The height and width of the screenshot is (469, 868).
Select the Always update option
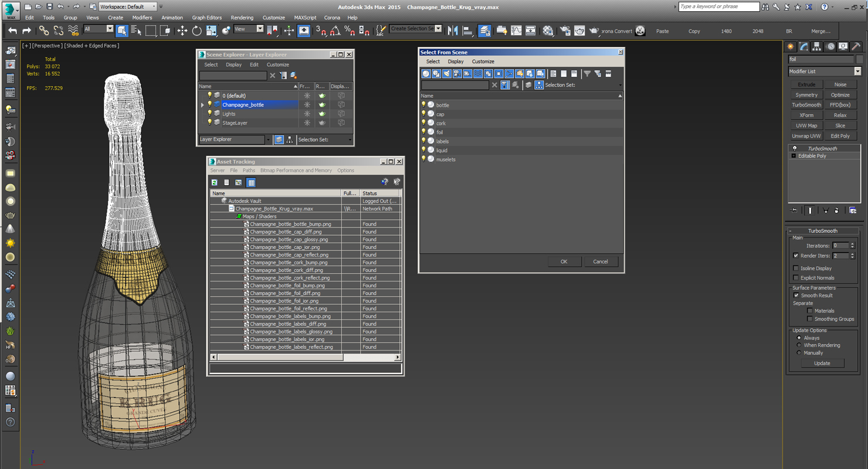click(799, 338)
